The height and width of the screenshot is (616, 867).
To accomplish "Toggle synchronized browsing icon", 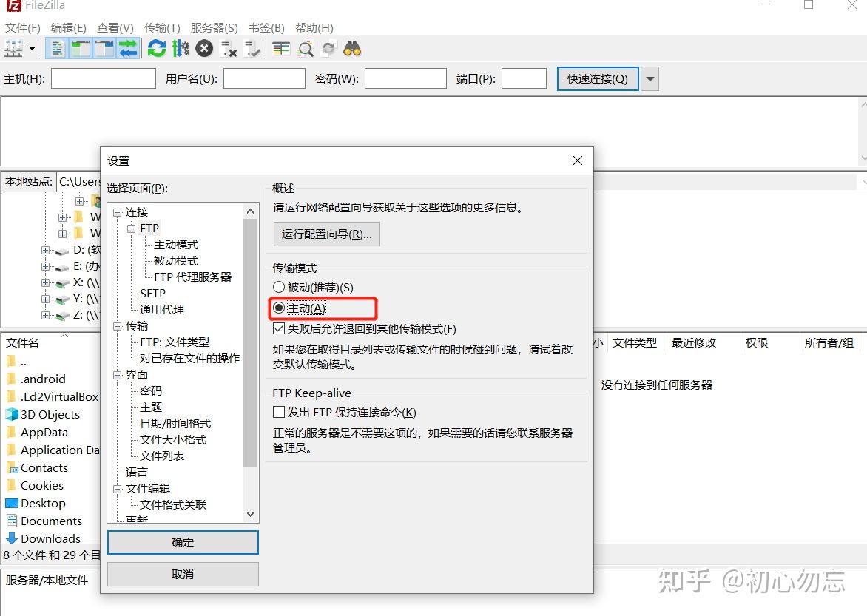I will [328, 49].
